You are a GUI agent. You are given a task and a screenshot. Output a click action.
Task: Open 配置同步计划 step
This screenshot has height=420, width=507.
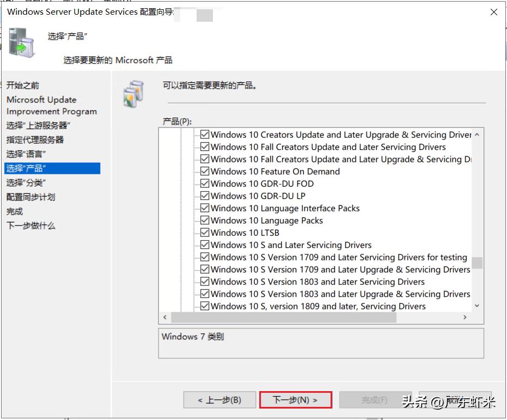pos(30,197)
